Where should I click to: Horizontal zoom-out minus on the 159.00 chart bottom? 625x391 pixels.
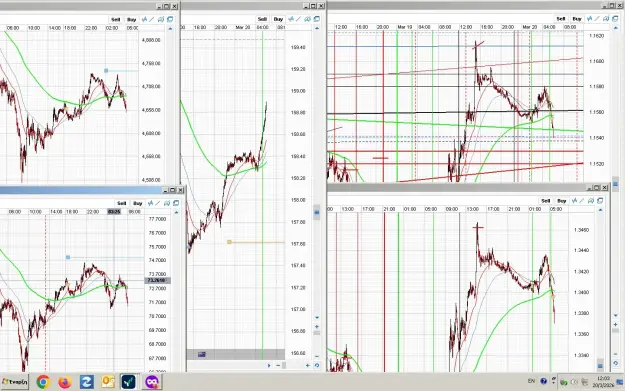tap(278, 365)
